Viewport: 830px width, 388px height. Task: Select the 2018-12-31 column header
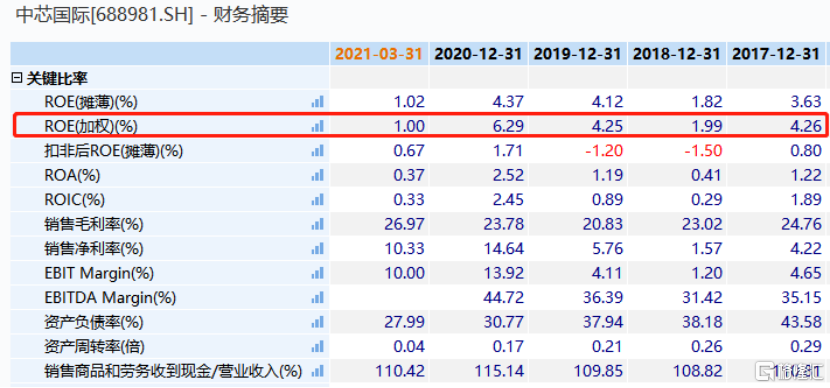676,54
